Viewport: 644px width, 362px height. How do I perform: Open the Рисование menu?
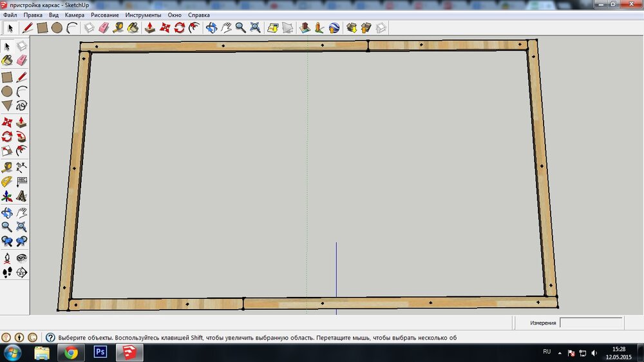point(105,15)
